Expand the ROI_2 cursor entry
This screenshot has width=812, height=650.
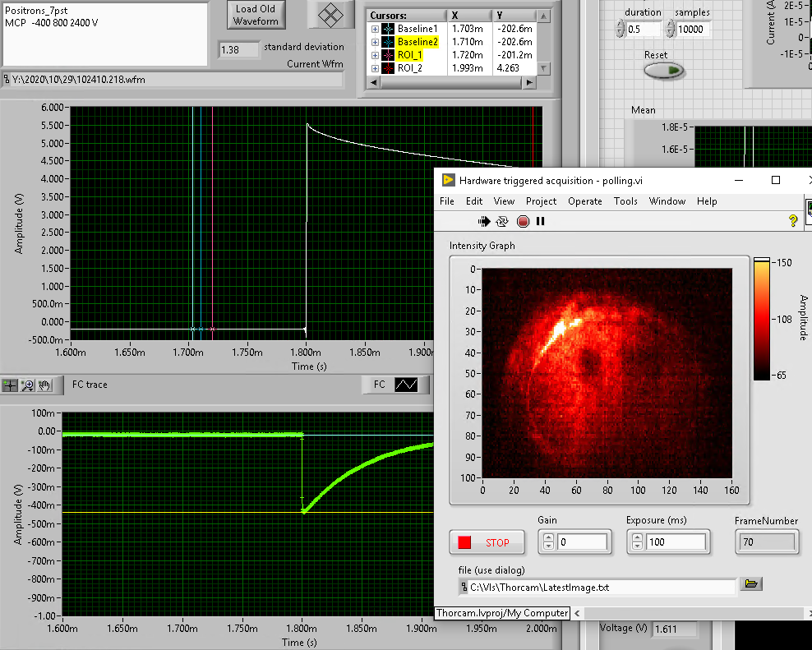coord(376,68)
